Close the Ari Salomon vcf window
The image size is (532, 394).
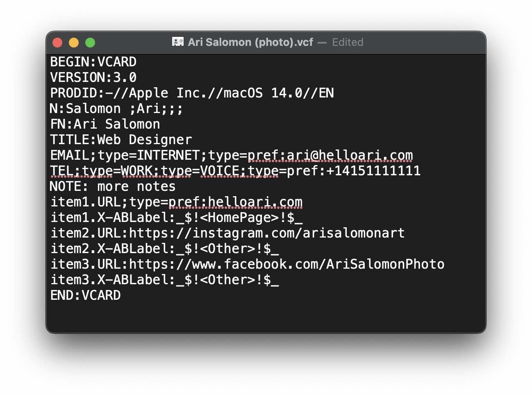(x=58, y=43)
